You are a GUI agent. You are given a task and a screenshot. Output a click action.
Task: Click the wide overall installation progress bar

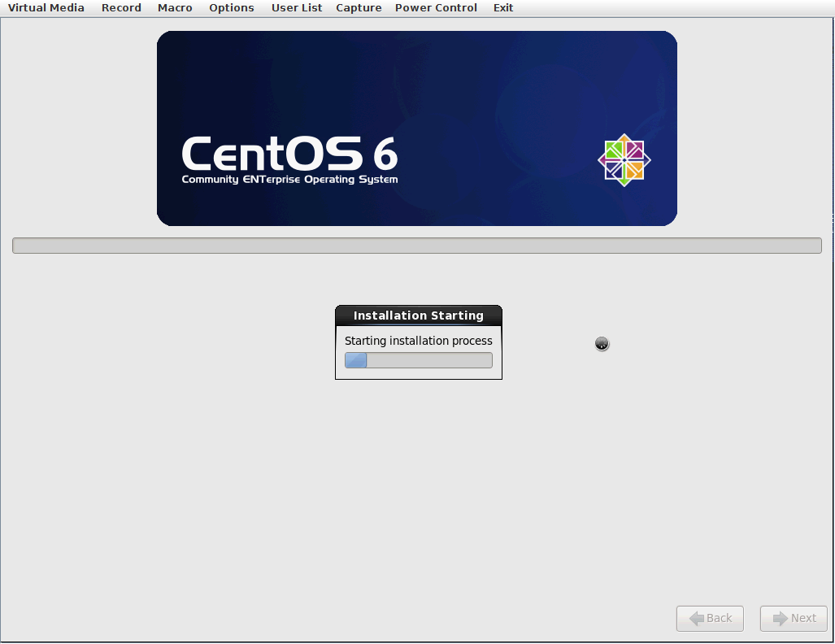click(417, 246)
